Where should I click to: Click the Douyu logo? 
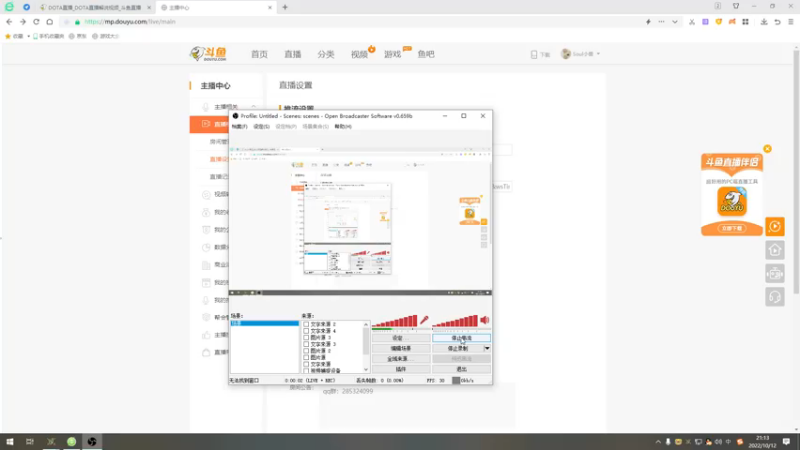point(208,54)
